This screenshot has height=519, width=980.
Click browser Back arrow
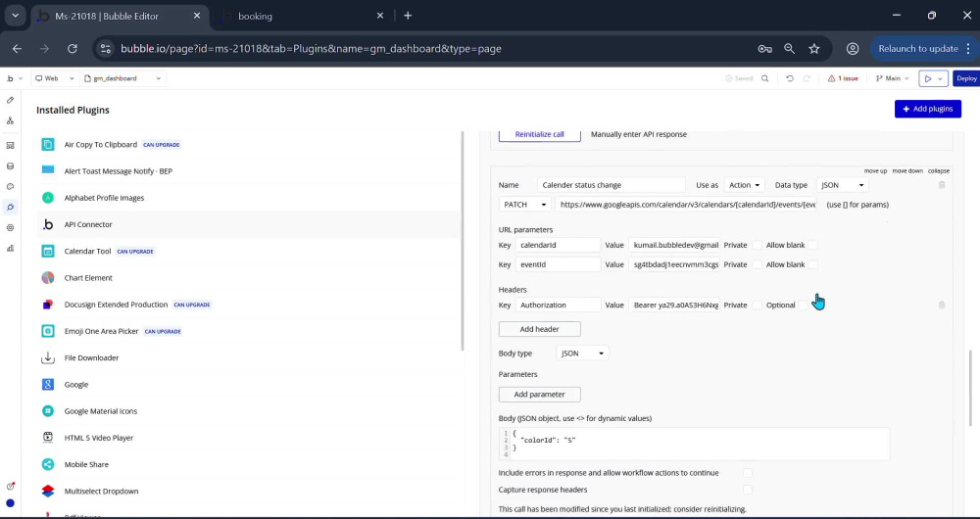[17, 49]
